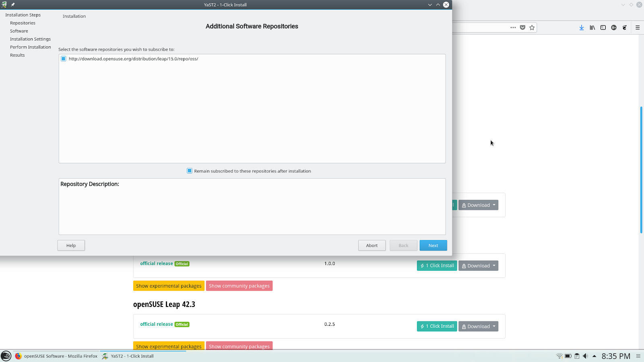Image resolution: width=644 pixels, height=362 pixels.
Task: Toggle Remain subscribed to these repositories checkbox
Action: tap(190, 171)
